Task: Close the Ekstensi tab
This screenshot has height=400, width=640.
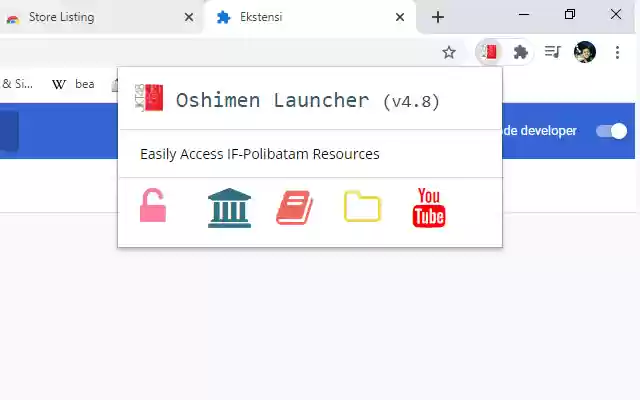Action: coord(400,17)
